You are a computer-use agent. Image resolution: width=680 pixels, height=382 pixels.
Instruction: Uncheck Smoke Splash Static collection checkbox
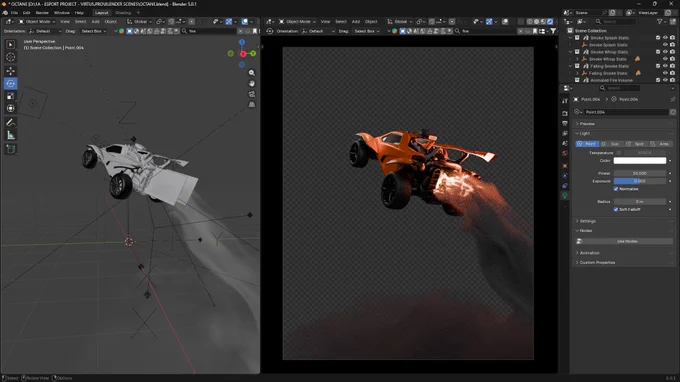click(x=658, y=38)
